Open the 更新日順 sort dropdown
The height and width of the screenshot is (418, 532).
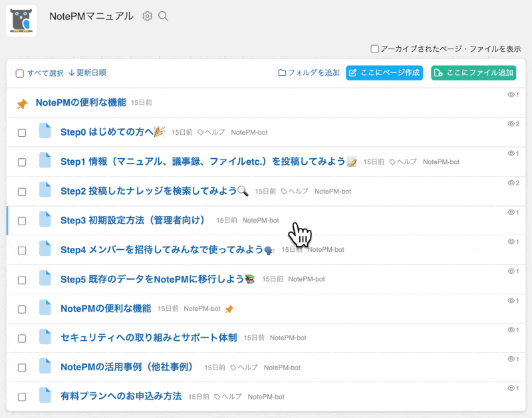tap(88, 72)
